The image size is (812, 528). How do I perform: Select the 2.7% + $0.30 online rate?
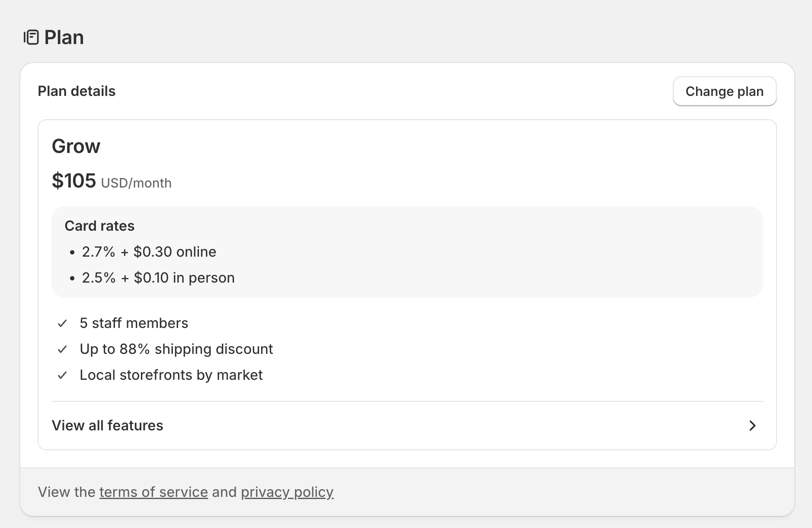click(x=149, y=252)
